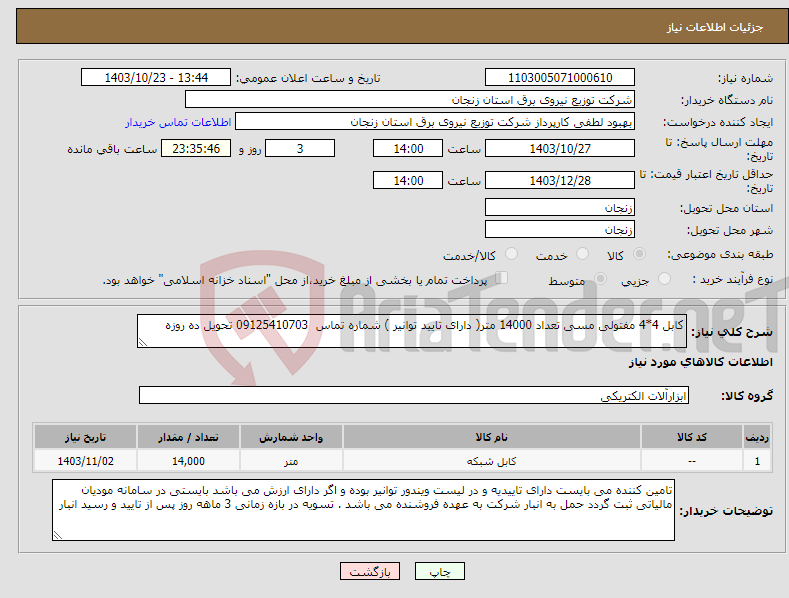Viewport: 789px width, 598px height.
Task: Click quantity cell 14,000
Action: click(188, 461)
